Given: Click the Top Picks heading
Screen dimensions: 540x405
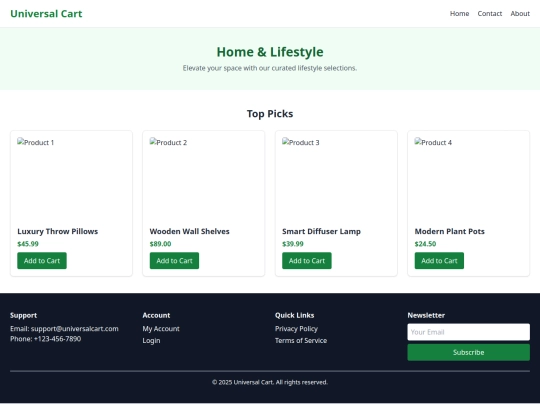Looking at the screenshot, I should (x=270, y=114).
